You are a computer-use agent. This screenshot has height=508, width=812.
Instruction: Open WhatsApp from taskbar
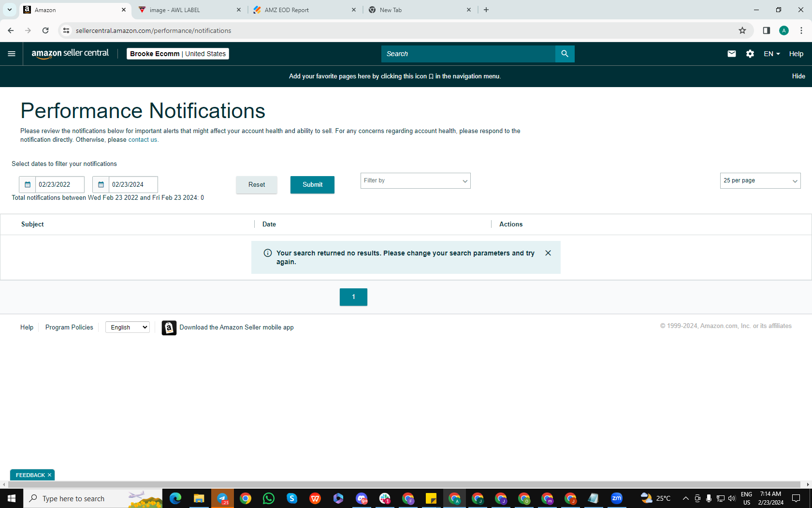click(x=269, y=498)
